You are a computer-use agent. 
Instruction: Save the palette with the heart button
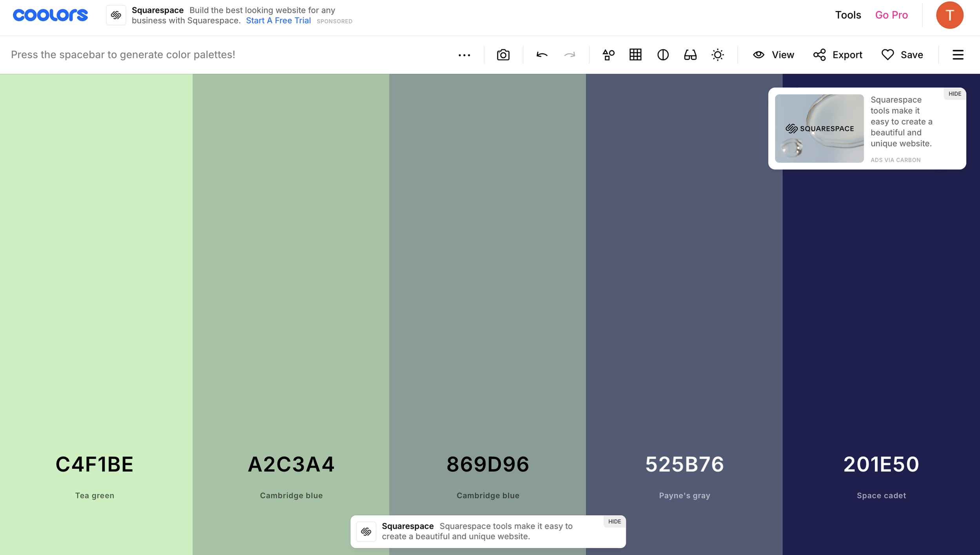tap(902, 55)
